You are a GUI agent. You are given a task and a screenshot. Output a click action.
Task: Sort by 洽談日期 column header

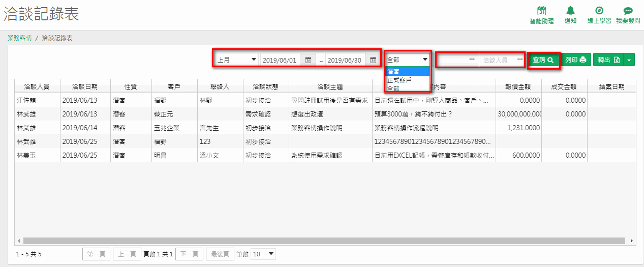tap(85, 87)
